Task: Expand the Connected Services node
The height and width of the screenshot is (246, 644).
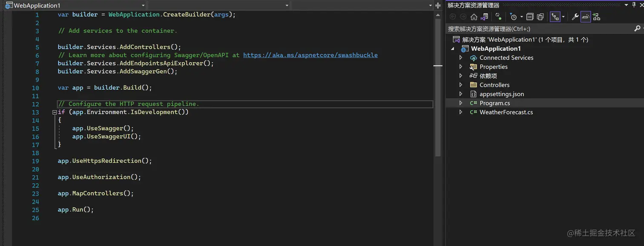Action: click(x=460, y=58)
